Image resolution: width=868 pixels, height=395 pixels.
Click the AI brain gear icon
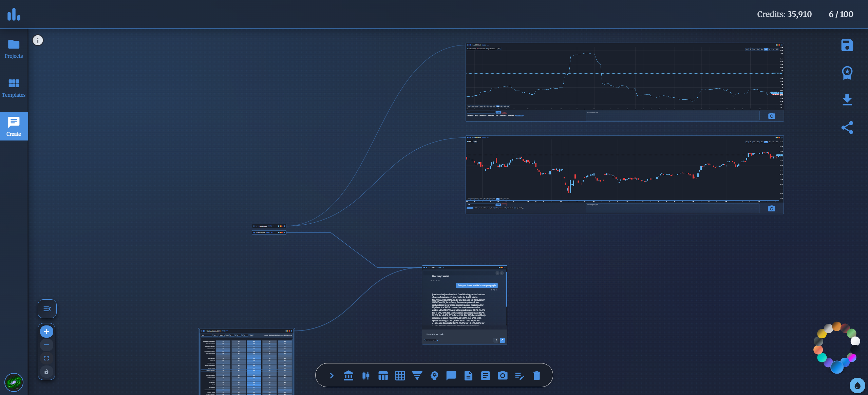[x=434, y=375]
